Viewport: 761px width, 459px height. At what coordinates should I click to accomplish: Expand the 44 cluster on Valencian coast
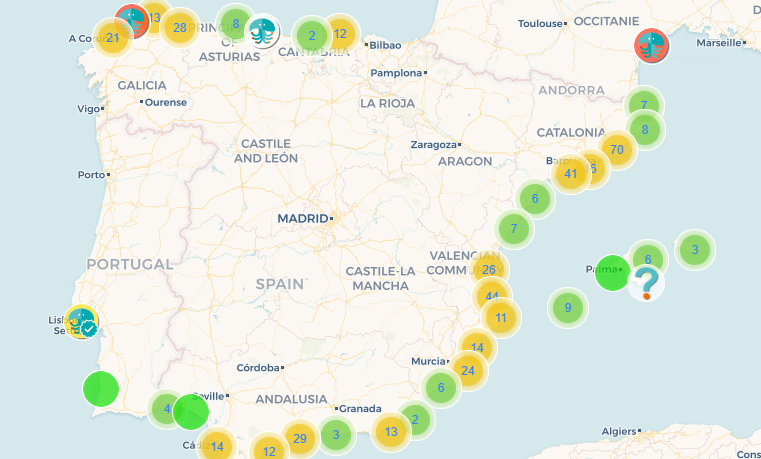pos(492,296)
